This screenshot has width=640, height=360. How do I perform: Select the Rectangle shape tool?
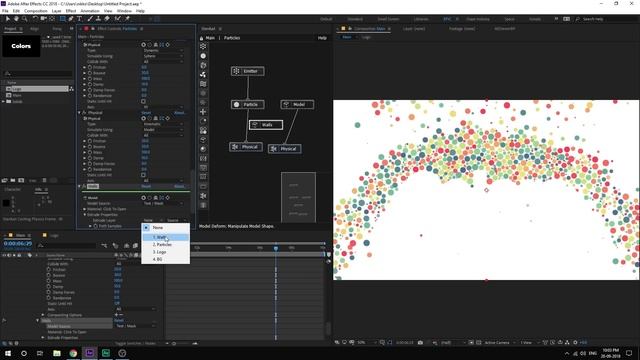click(x=62, y=19)
